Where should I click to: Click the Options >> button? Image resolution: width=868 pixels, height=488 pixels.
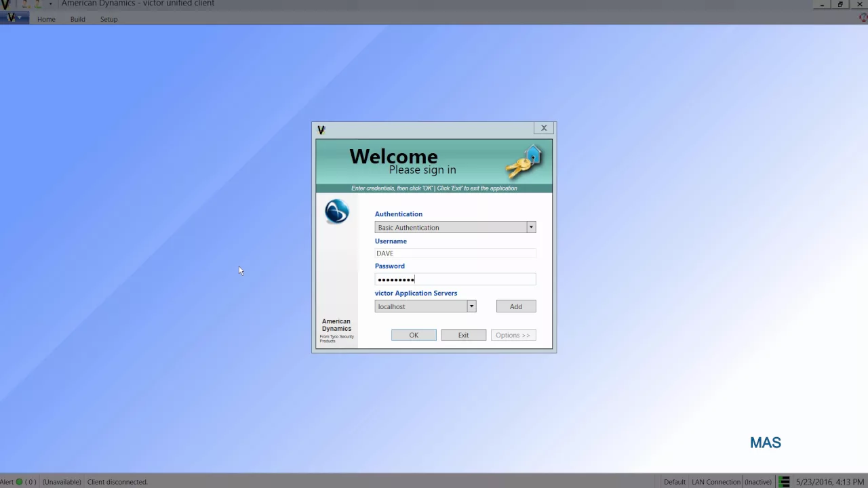(513, 335)
